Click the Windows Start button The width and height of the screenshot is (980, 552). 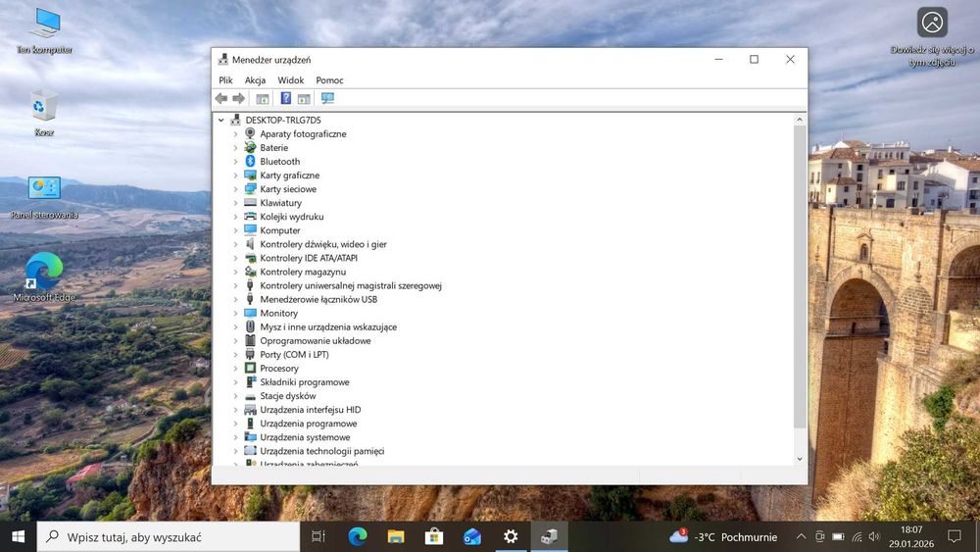pos(18,536)
